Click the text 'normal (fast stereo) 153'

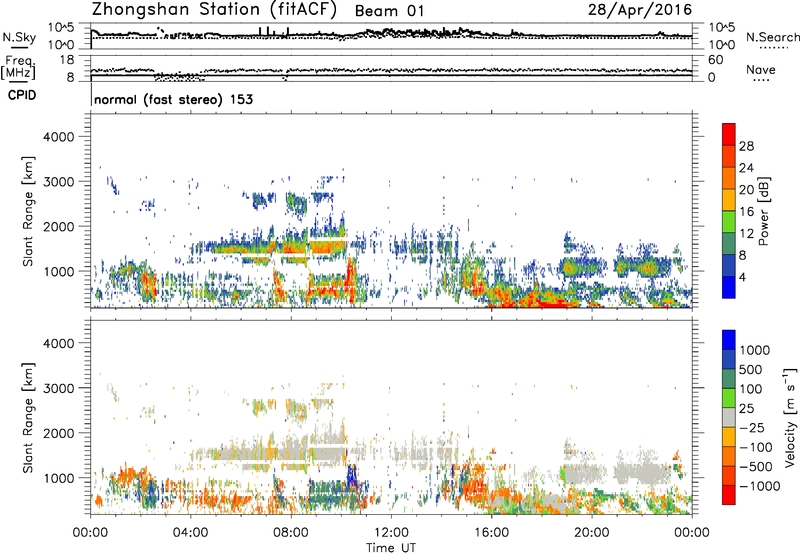click(x=173, y=99)
